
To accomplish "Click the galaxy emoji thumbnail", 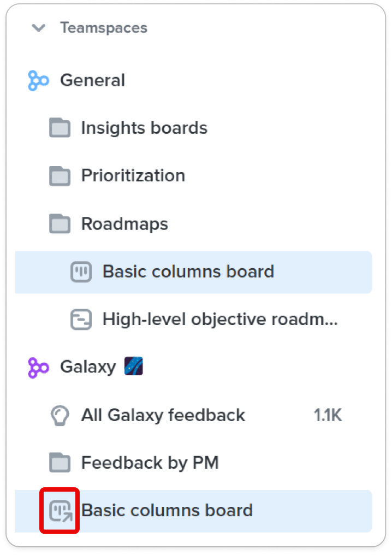I will [133, 366].
